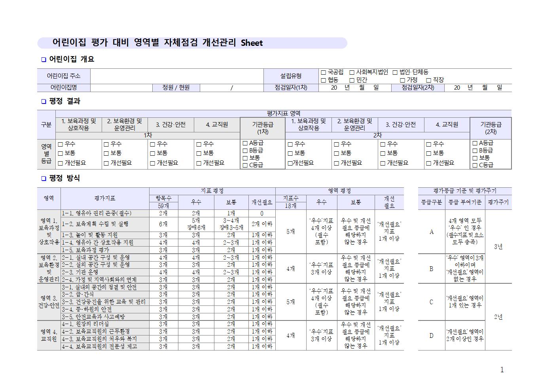The image size is (555, 392).
Task: Select row 3-1. 실내외 공간의 청결 및 안전
Action: [x=105, y=287]
